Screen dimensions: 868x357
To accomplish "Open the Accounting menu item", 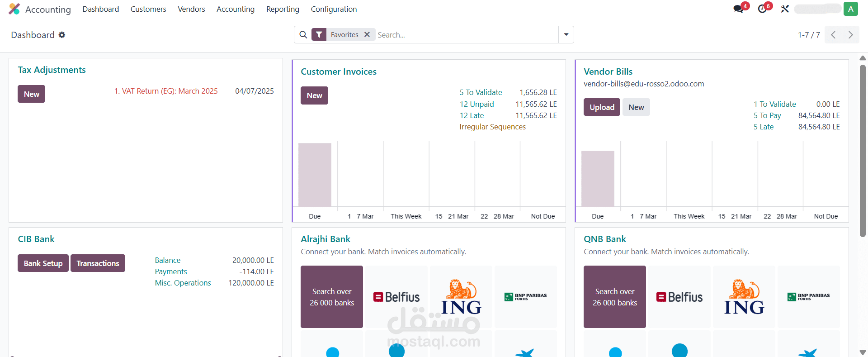I will 236,9.
